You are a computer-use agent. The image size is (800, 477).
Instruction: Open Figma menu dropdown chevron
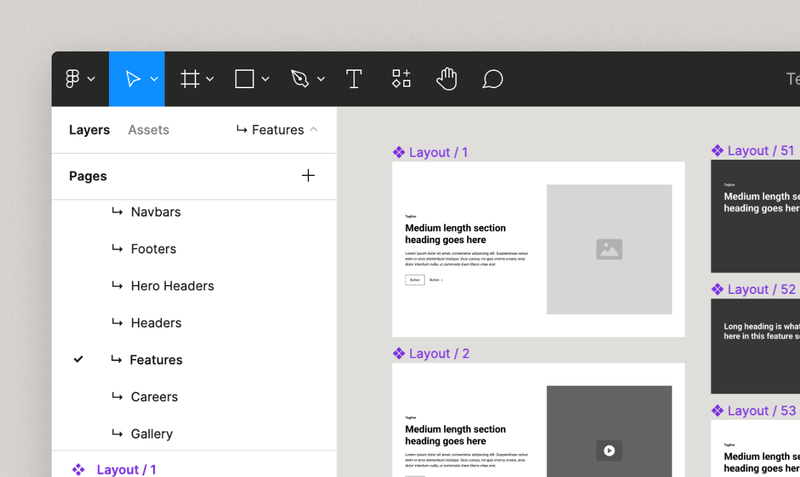tap(91, 79)
